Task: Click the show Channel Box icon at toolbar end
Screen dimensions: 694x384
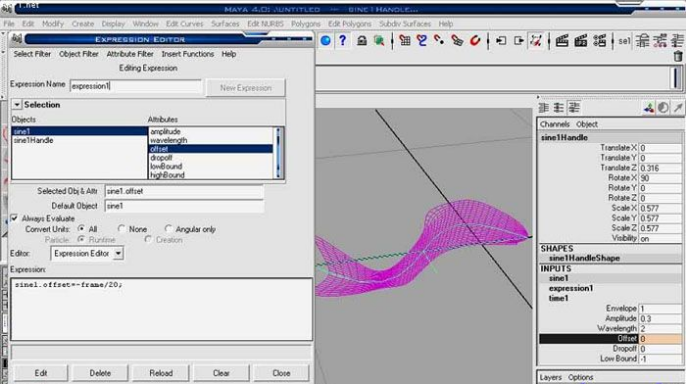Action: [677, 41]
